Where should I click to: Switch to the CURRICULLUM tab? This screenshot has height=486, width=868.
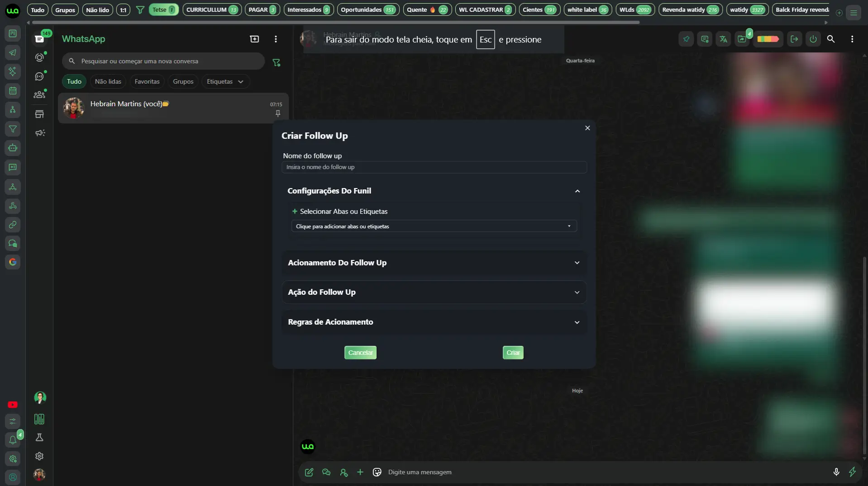(211, 9)
